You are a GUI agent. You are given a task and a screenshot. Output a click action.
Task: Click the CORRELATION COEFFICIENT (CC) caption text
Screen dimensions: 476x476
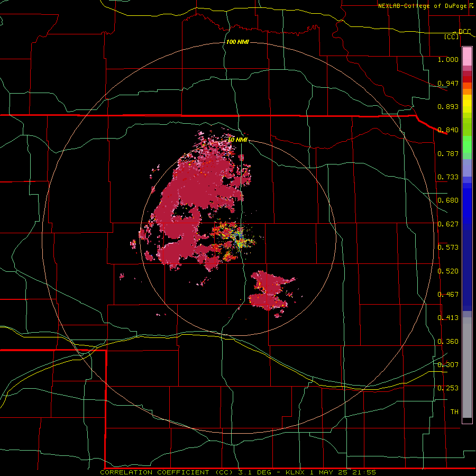tap(167, 472)
